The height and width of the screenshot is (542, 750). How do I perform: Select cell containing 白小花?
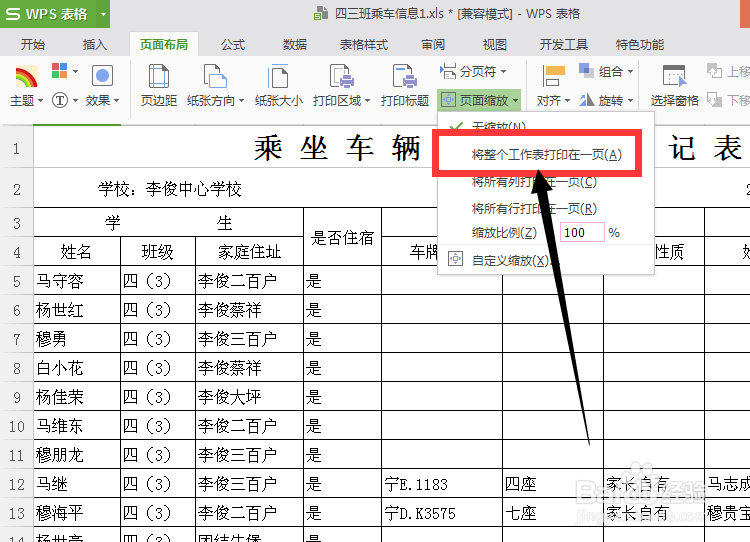[x=77, y=367]
